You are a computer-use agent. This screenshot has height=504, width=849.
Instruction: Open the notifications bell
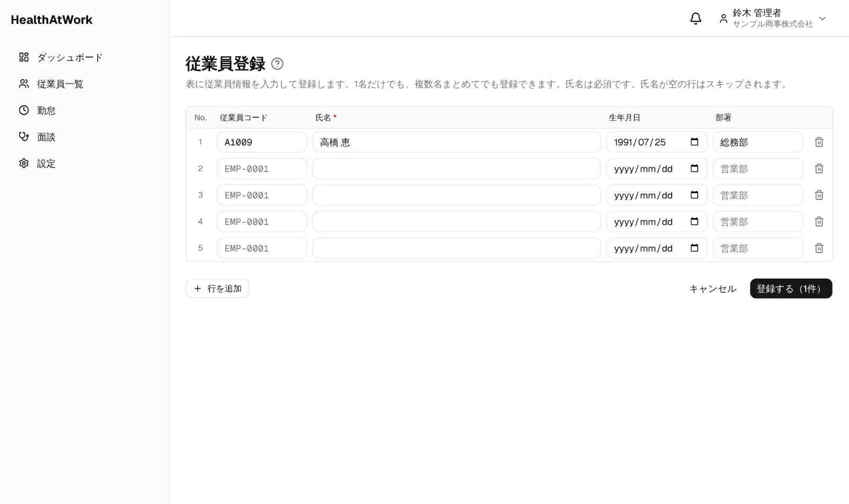coord(696,19)
